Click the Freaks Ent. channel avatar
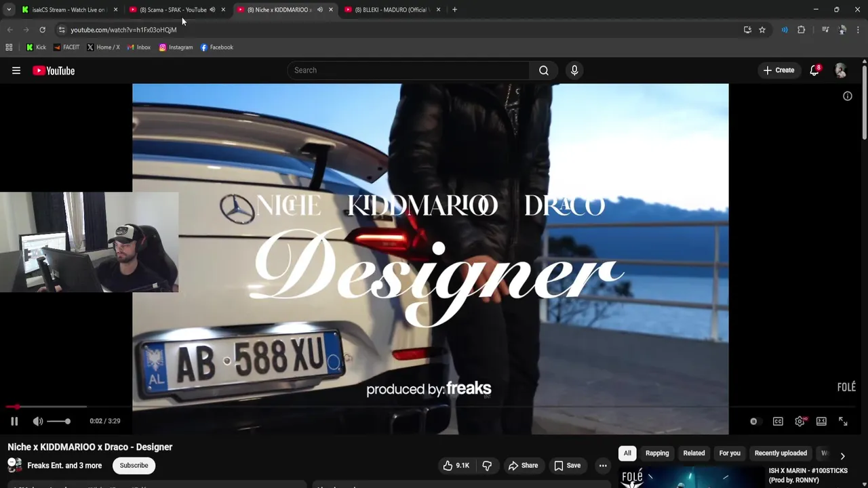Screen dimensions: 868x488 14,466
